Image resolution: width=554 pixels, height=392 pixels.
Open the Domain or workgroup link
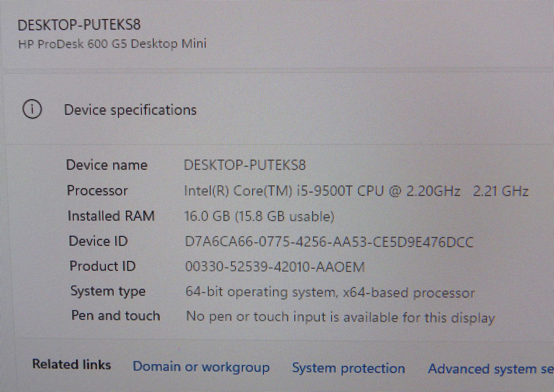pos(201,367)
